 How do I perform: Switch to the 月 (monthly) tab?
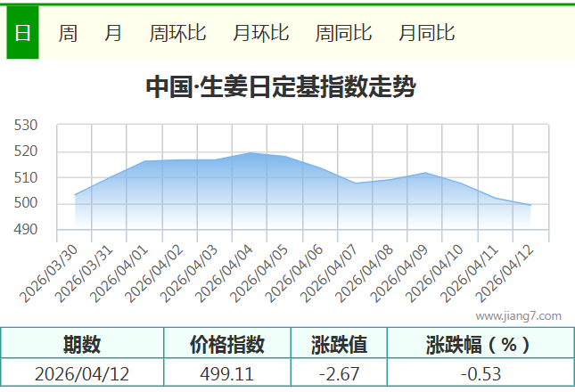(x=113, y=33)
